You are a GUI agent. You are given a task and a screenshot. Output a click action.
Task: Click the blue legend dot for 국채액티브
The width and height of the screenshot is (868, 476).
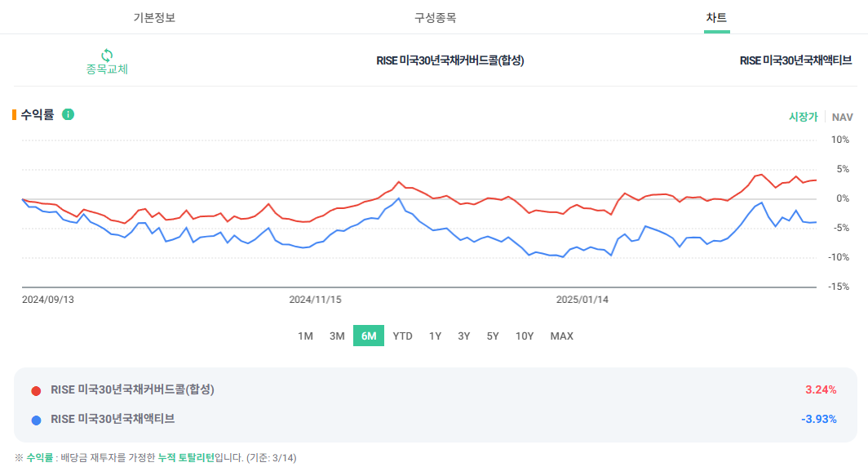36,420
